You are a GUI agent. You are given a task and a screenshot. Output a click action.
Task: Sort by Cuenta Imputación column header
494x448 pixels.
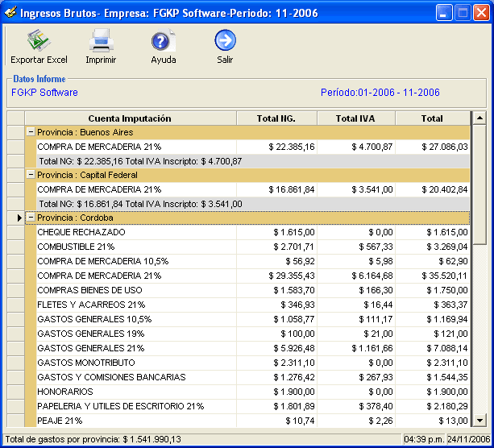(x=130, y=118)
